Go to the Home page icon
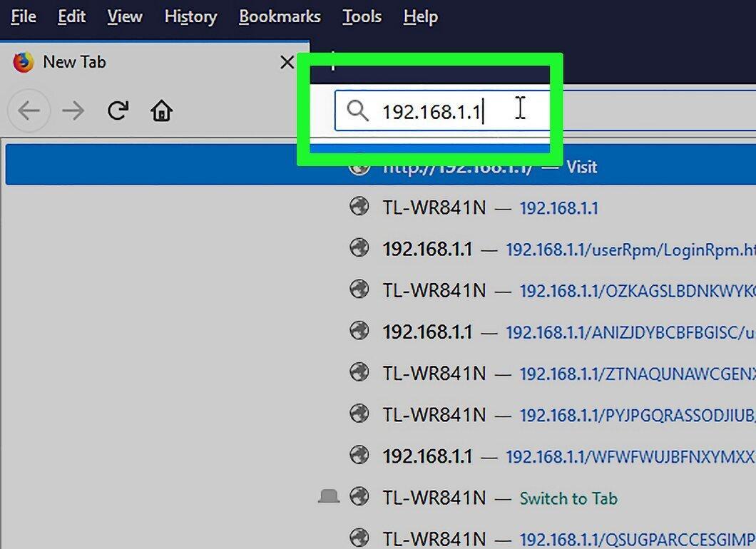 click(161, 111)
